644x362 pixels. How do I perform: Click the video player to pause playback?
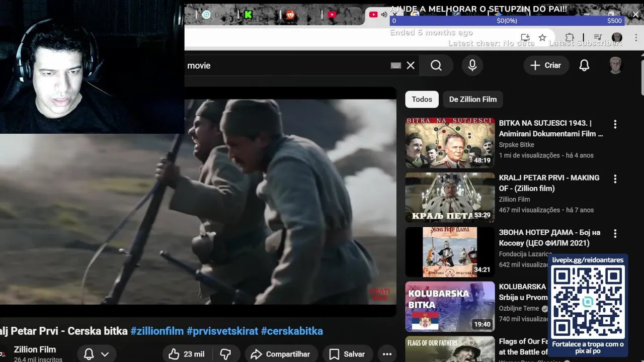tap(198, 201)
